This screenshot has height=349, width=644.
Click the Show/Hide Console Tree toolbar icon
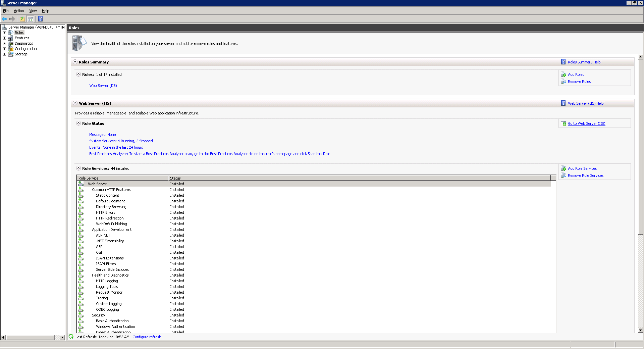[31, 19]
